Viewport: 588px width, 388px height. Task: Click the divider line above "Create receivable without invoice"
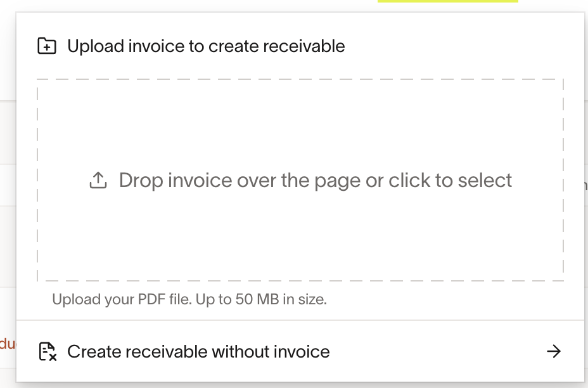click(x=300, y=321)
